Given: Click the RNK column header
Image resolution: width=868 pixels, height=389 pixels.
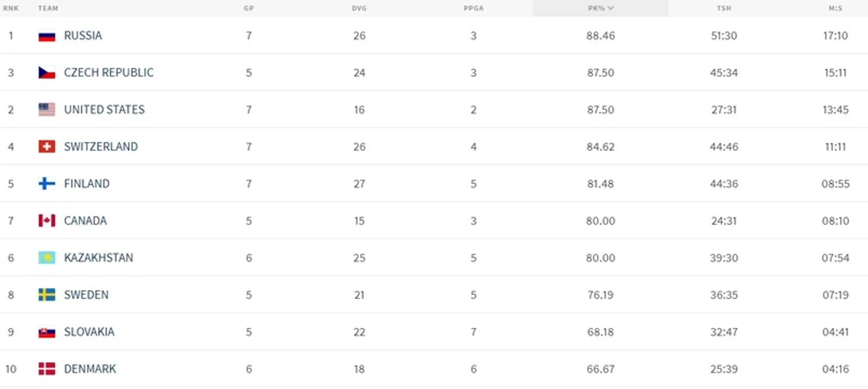Looking at the screenshot, I should click(11, 8).
